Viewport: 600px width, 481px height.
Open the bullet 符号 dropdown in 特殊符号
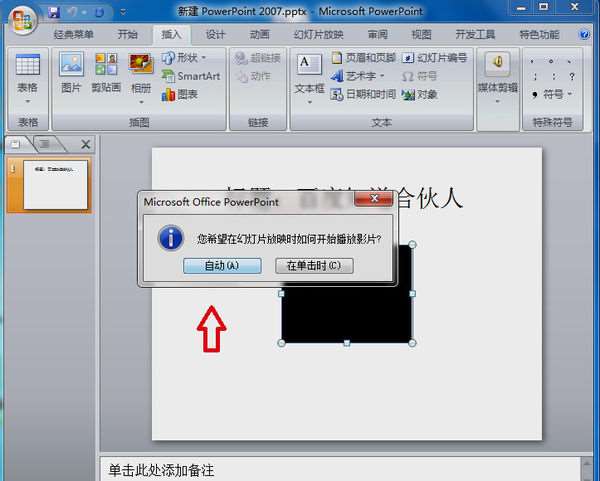coord(551,94)
